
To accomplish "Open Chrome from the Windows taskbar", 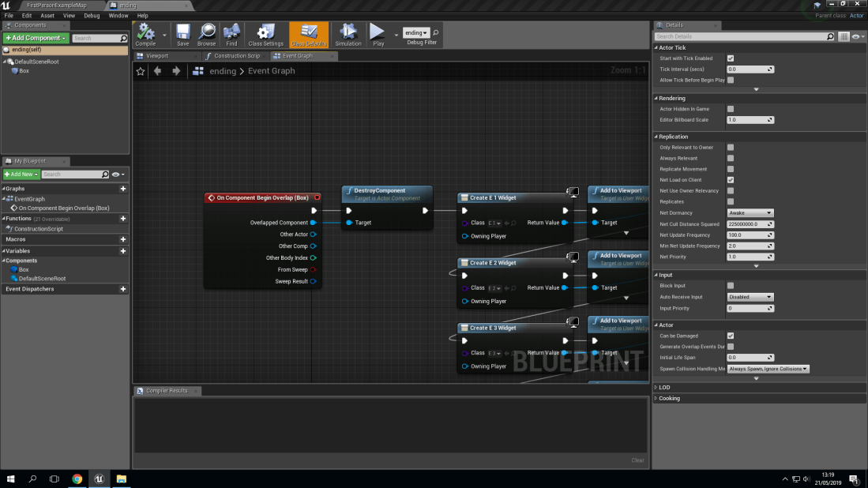I will tap(77, 479).
